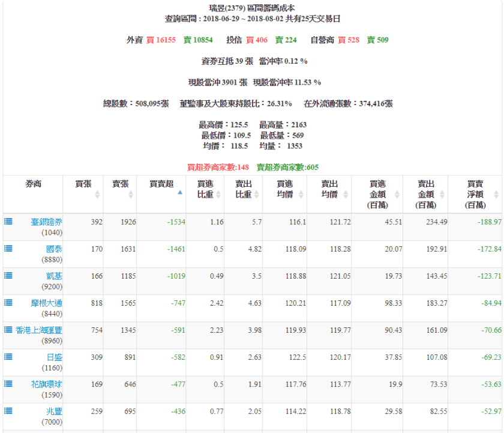Screen dimensions: 504x433
Task: Click list icon beside 香港上海匯豐
Action: tap(8, 329)
